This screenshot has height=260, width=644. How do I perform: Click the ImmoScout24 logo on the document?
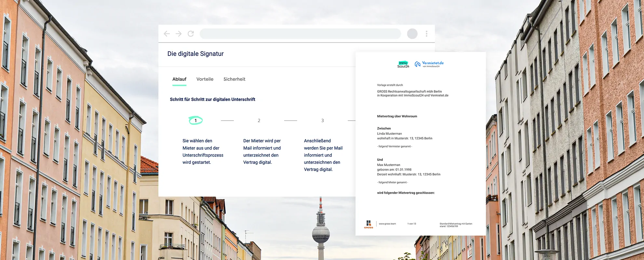coord(403,64)
